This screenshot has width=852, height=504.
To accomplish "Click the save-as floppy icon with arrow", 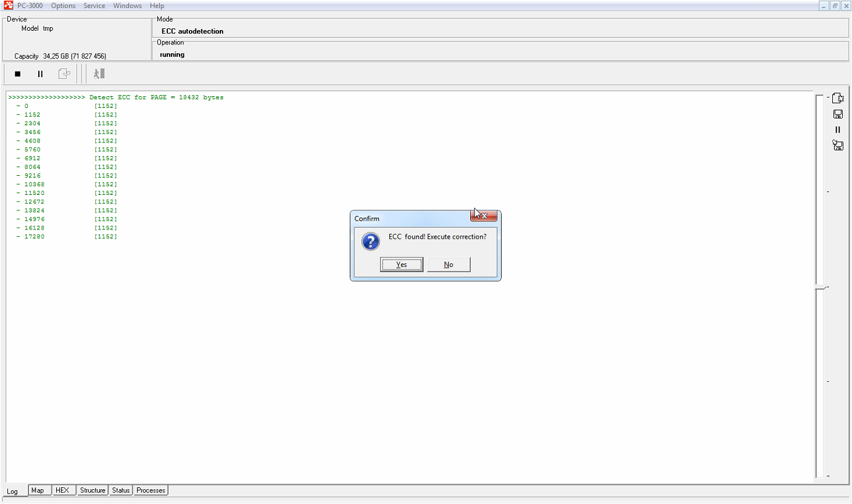I will [x=838, y=146].
